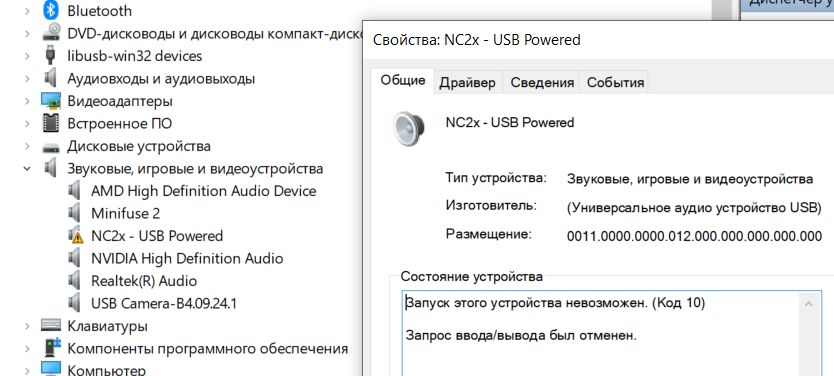834x376 pixels.
Task: Click the Клавиатуры keyboard icon
Action: click(x=51, y=325)
